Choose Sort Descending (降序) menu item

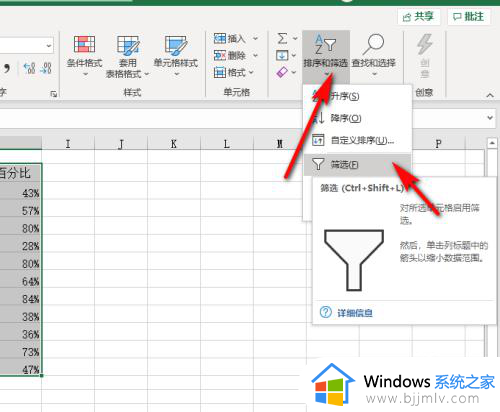pyautogui.click(x=357, y=118)
